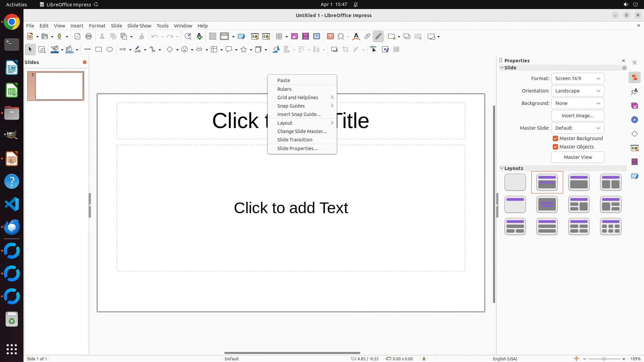This screenshot has width=644, height=362.
Task: Click the Insert Table icon
Action: [279, 37]
